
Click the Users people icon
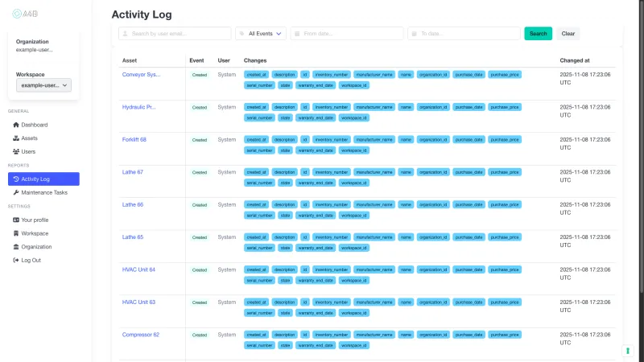pyautogui.click(x=16, y=151)
